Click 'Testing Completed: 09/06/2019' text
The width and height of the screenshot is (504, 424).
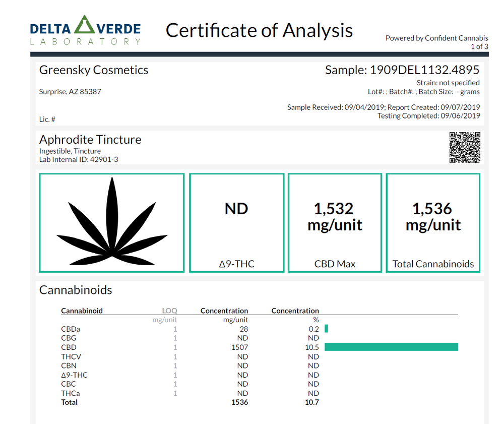click(x=429, y=116)
